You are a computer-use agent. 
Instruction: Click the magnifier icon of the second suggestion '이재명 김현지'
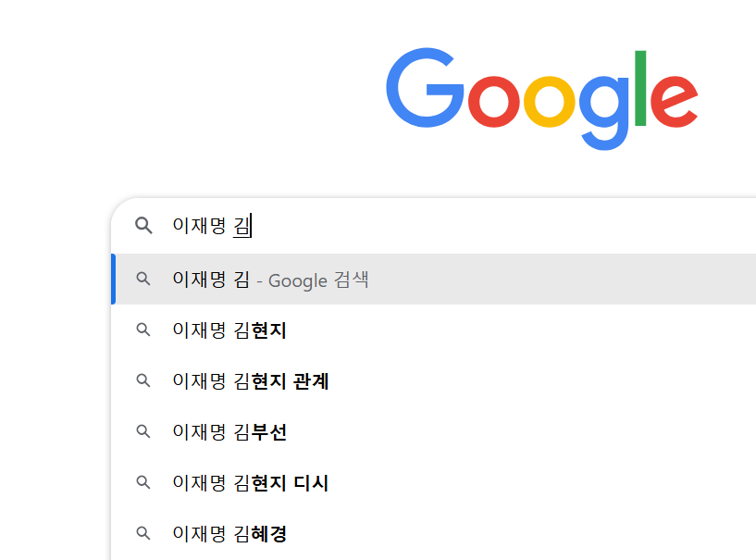point(143,330)
